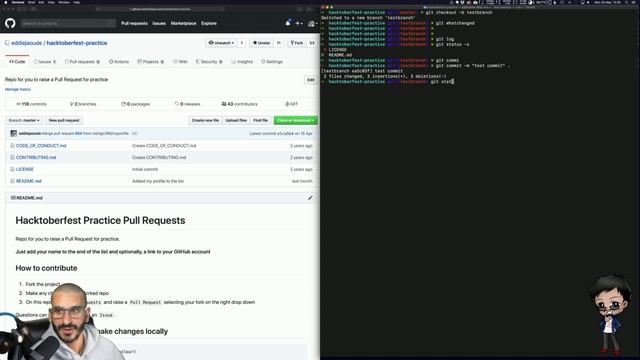Open the CODE_OF_CONDUCT.md file

pyautogui.click(x=41, y=146)
